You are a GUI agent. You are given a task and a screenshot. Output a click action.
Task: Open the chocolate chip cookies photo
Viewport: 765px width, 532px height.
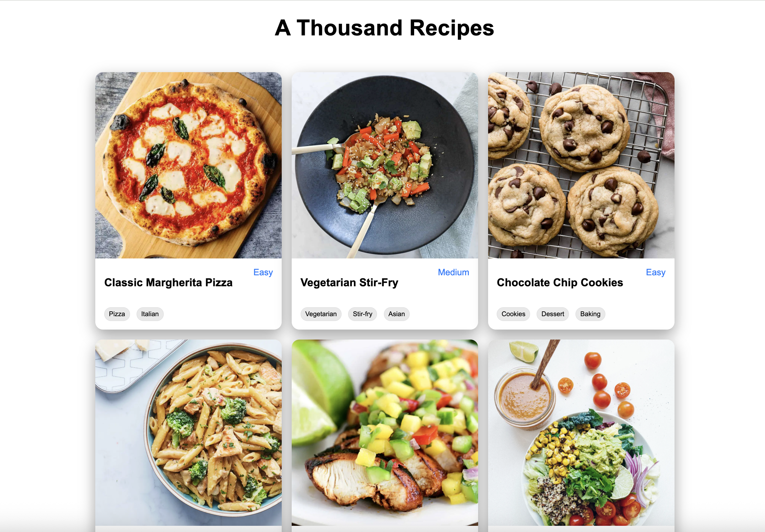(581, 165)
